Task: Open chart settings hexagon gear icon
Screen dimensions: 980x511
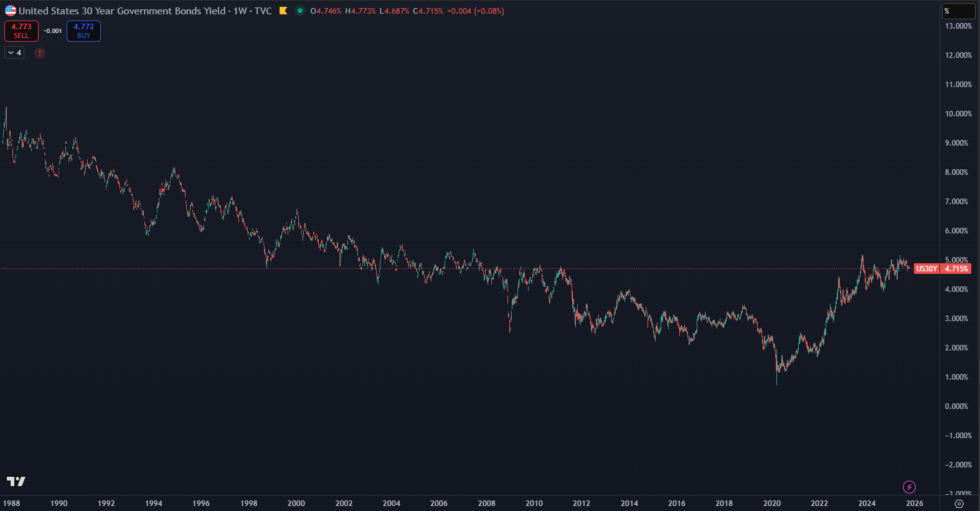Action: (x=959, y=504)
